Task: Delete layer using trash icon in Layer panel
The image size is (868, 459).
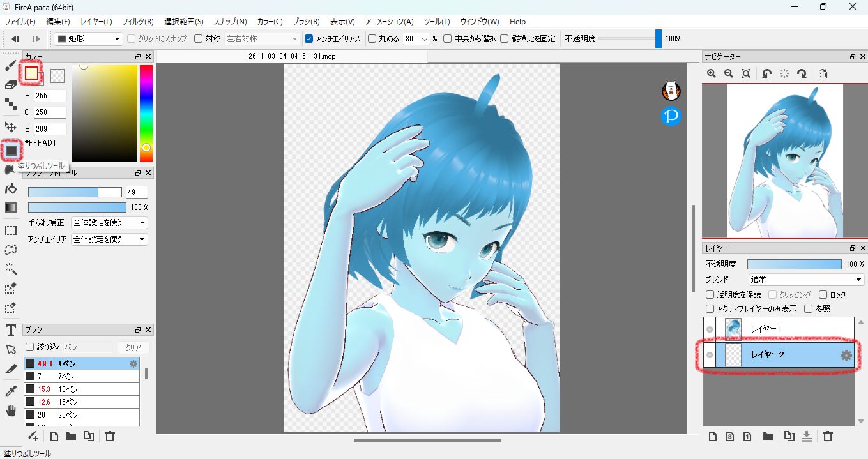Action: click(828, 437)
